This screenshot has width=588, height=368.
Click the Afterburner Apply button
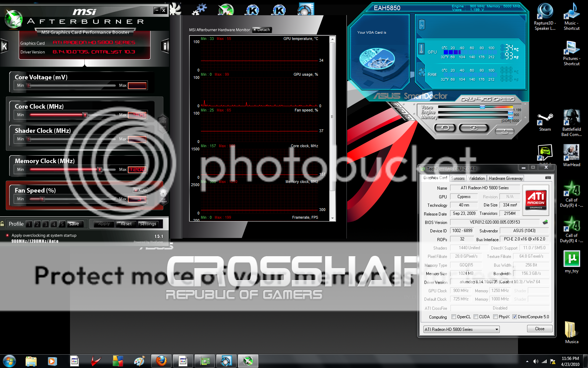point(104,224)
